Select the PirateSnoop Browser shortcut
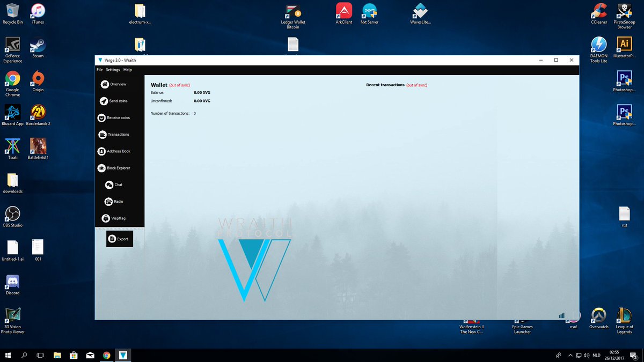Screen dimensions: 644x362 pyautogui.click(x=624, y=16)
